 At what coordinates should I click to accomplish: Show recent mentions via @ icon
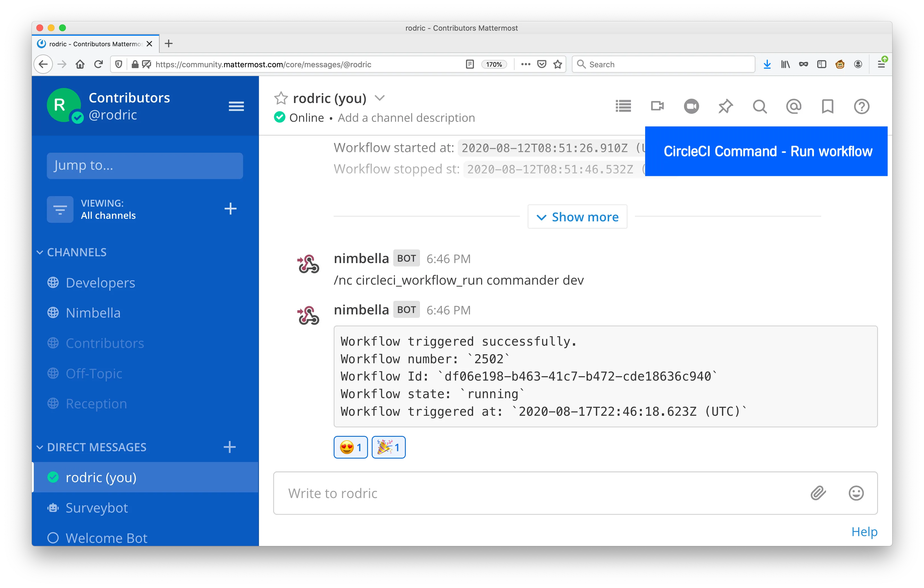tap(794, 106)
